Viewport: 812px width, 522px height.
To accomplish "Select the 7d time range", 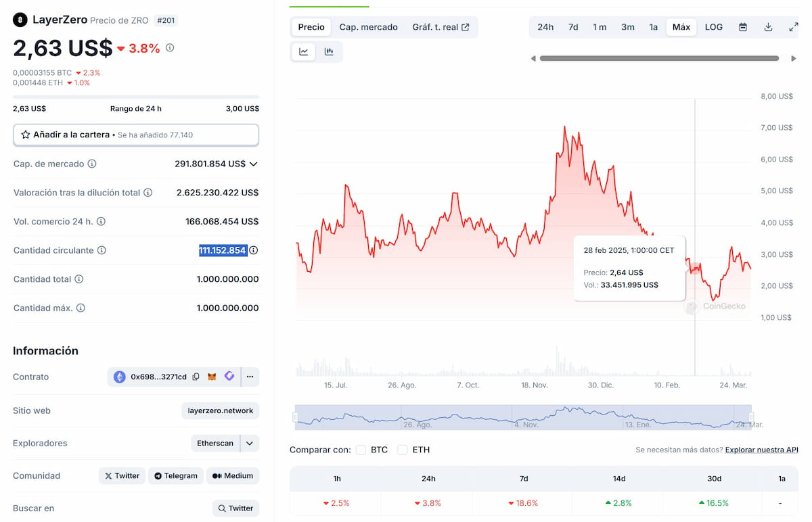I will click(x=573, y=27).
